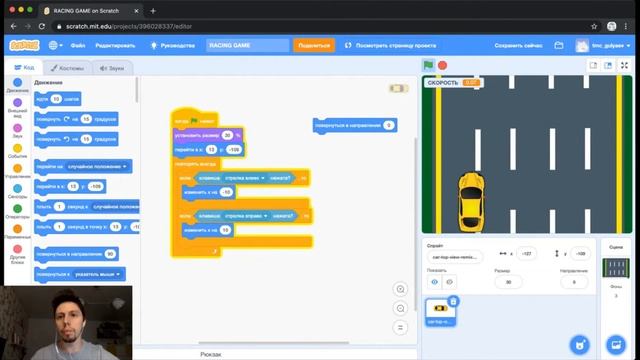This screenshot has width=640, height=360.
Task: Open 'указатель мыши' dropdown in point-towards block
Action: (97, 274)
